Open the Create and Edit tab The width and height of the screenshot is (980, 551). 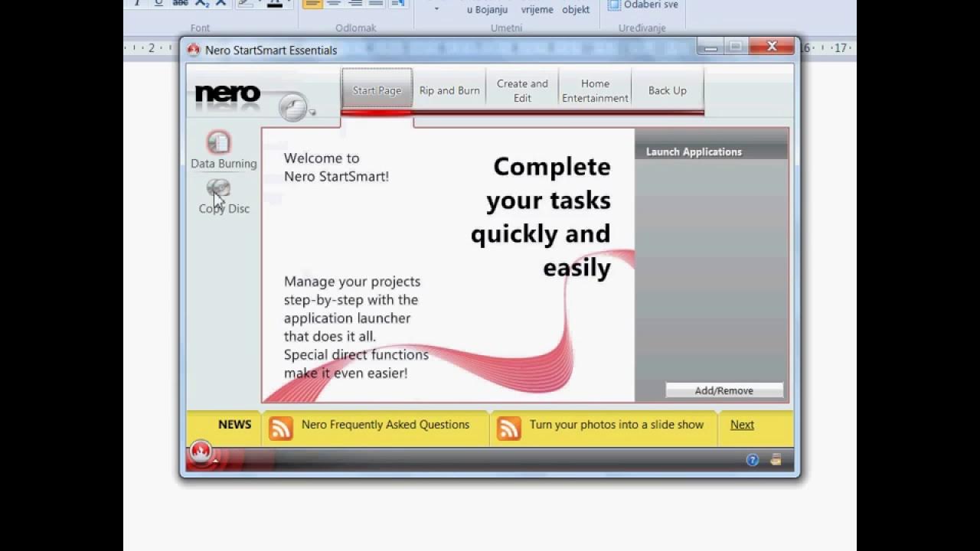point(522,90)
